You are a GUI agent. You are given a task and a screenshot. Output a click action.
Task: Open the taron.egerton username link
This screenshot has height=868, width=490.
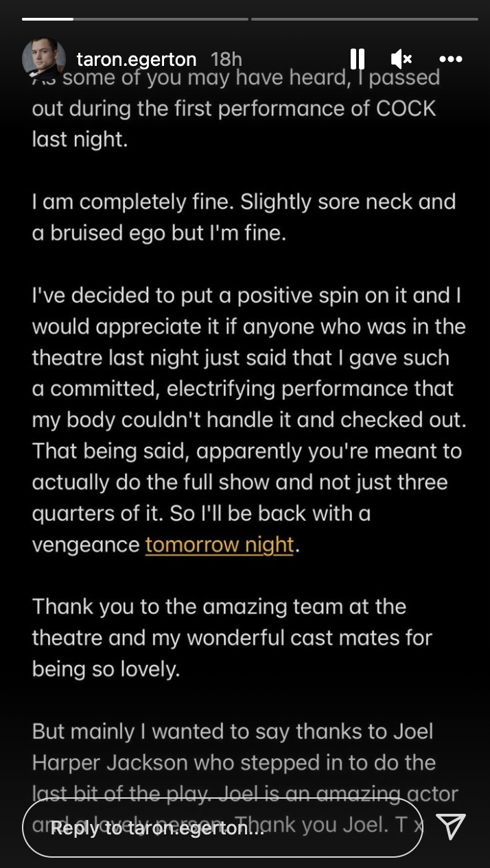tap(137, 60)
